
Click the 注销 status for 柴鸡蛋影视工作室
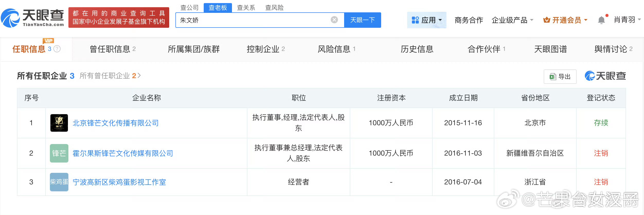coord(601,182)
